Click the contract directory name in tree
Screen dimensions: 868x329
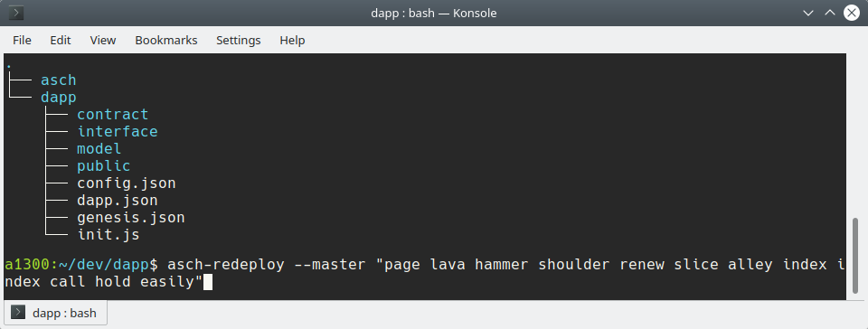click(x=113, y=115)
